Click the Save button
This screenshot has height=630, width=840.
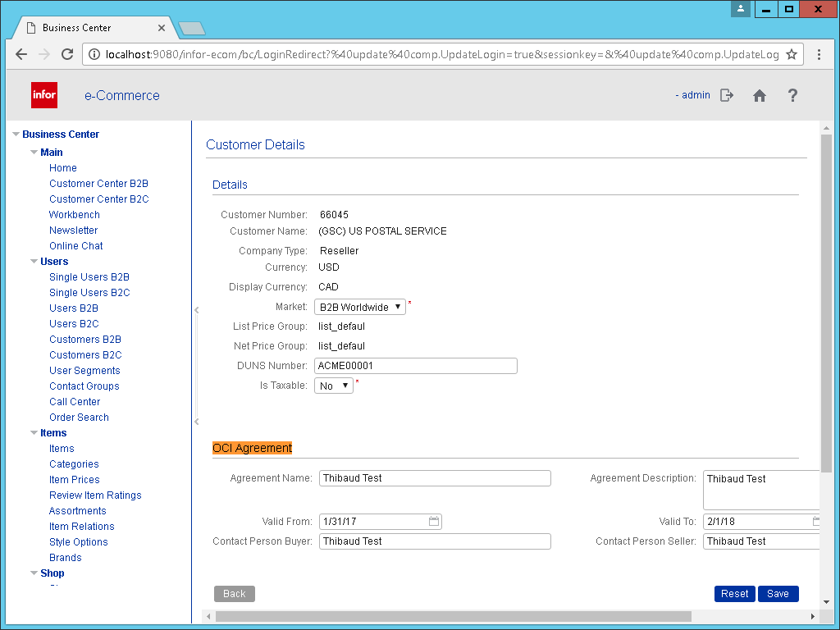[x=778, y=594]
